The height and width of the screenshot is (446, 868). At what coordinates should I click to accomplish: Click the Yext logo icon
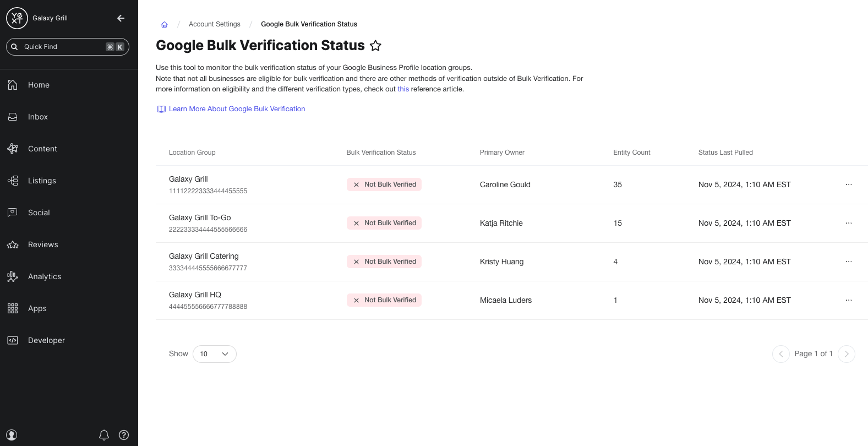[x=17, y=18]
